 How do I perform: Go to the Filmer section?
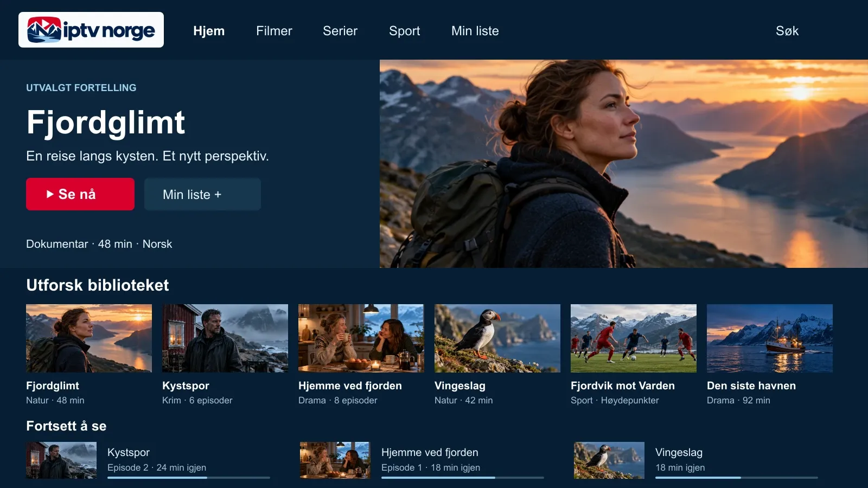274,31
